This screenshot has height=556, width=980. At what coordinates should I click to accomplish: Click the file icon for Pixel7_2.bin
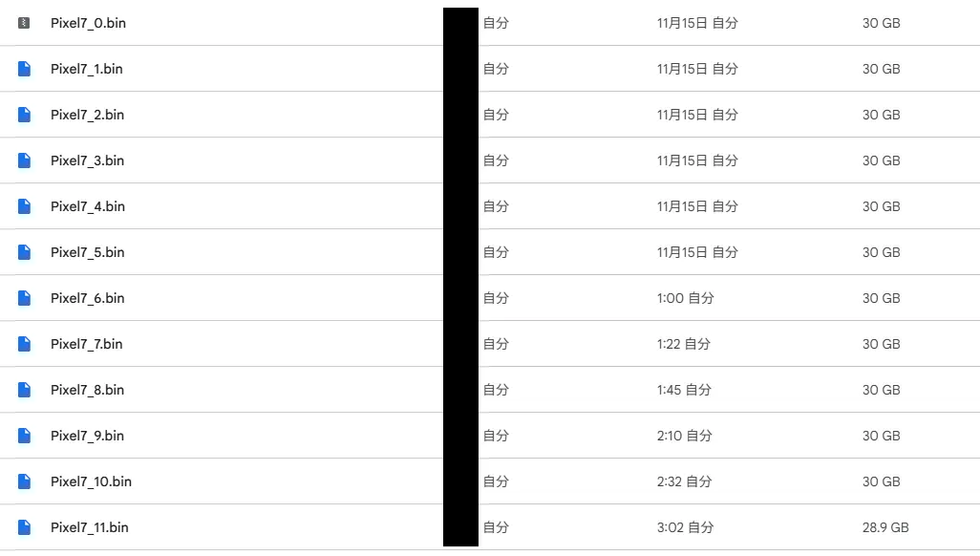click(x=24, y=115)
